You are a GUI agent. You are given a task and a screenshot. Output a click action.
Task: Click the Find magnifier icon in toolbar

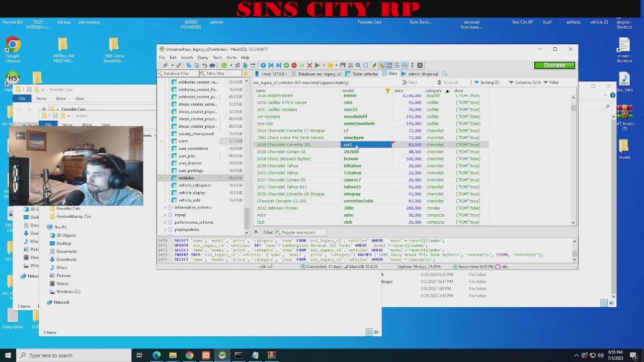358,65
